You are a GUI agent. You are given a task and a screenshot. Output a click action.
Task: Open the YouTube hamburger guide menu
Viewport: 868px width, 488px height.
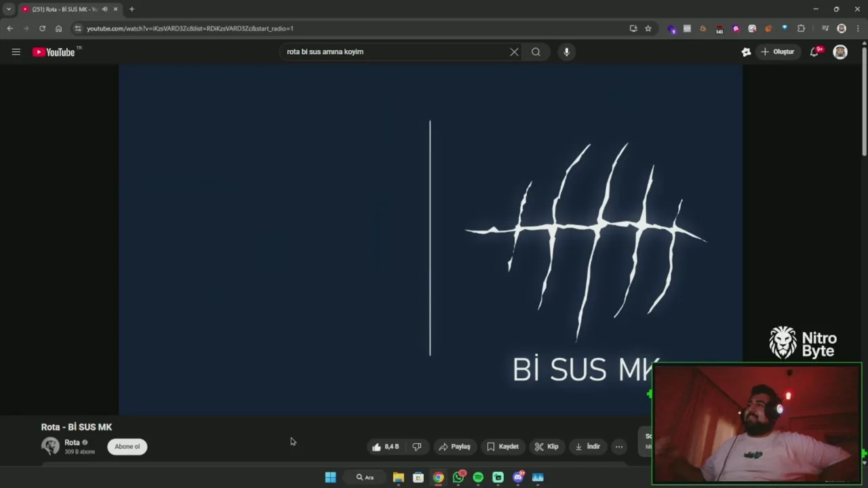[16, 52]
